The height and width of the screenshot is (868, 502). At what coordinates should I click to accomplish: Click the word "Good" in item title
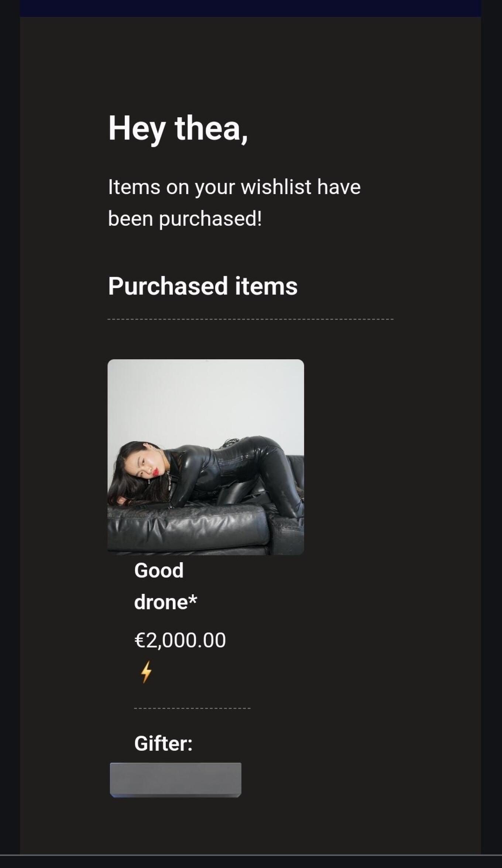coord(159,570)
